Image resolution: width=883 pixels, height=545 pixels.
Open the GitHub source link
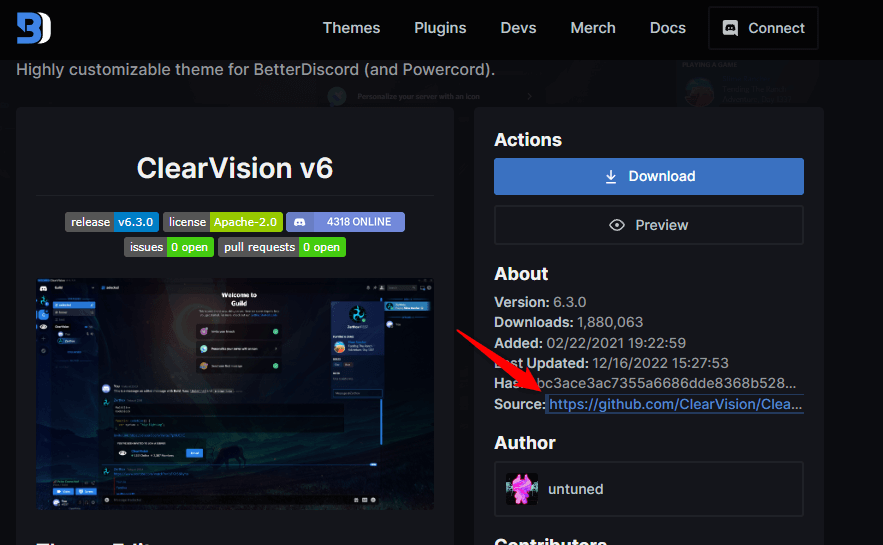point(675,404)
